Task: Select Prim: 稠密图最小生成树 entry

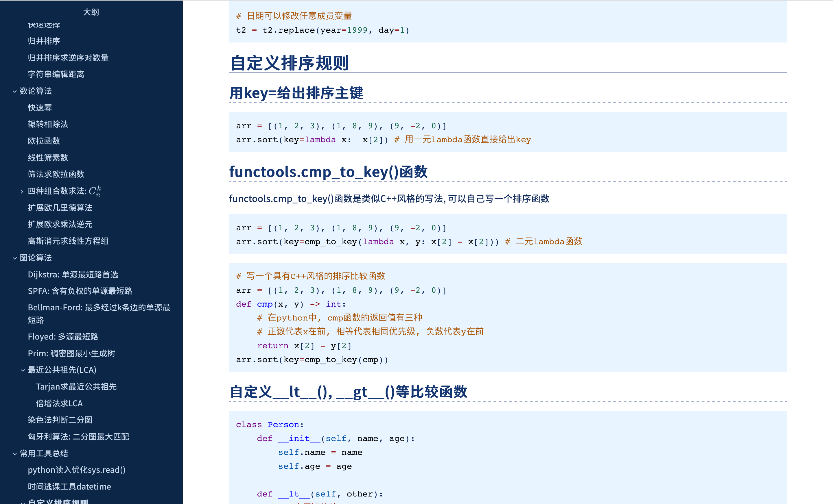Action: 72,353
